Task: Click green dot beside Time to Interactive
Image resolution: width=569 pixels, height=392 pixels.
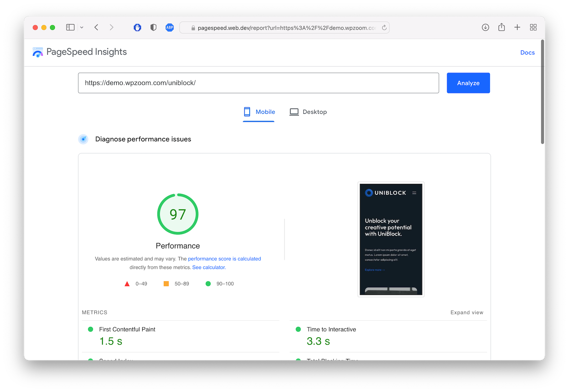Action: pos(298,329)
